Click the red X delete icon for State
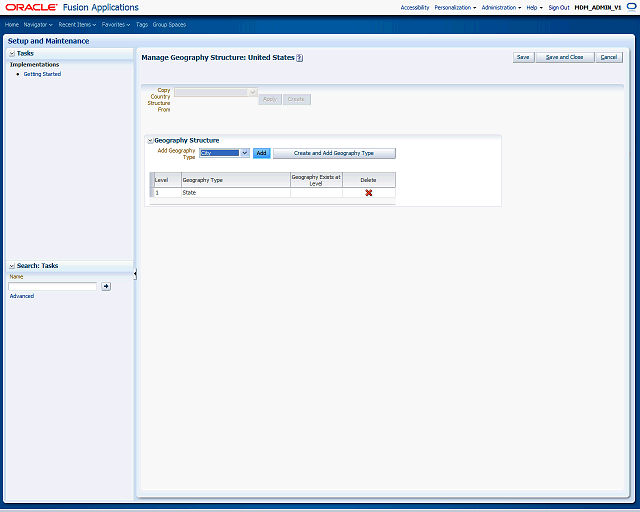 pyautogui.click(x=369, y=193)
